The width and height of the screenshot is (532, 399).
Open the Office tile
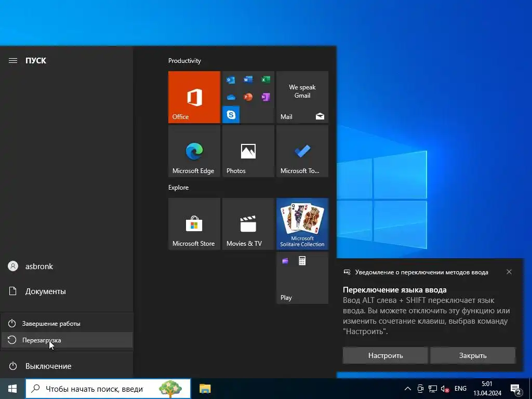click(194, 97)
